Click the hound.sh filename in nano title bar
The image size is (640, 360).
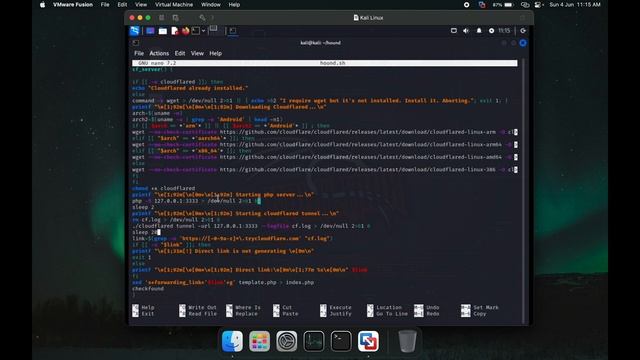click(x=332, y=63)
